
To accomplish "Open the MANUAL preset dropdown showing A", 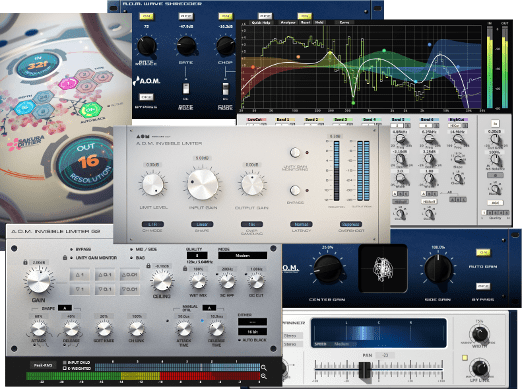I will pos(209,308).
